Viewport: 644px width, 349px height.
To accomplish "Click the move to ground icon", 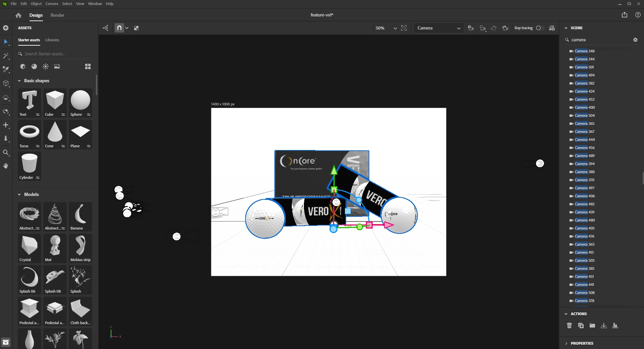I will click(604, 326).
